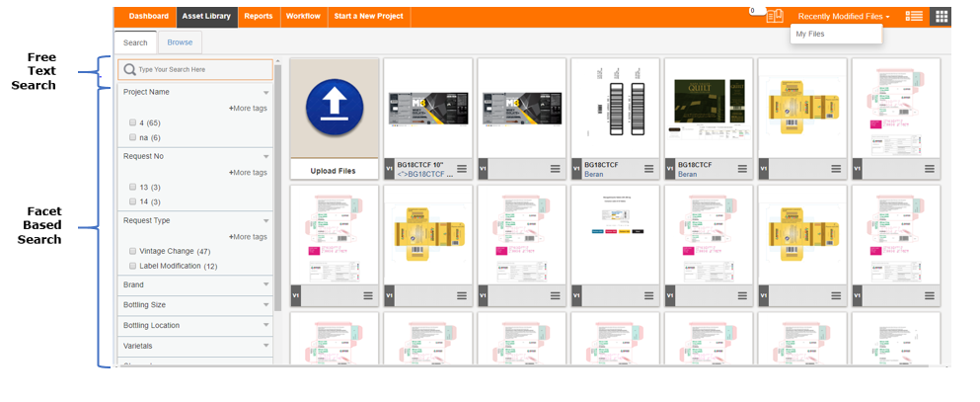This screenshot has height=402, width=980.
Task: Click Start a New Project in top bar
Action: [369, 16]
